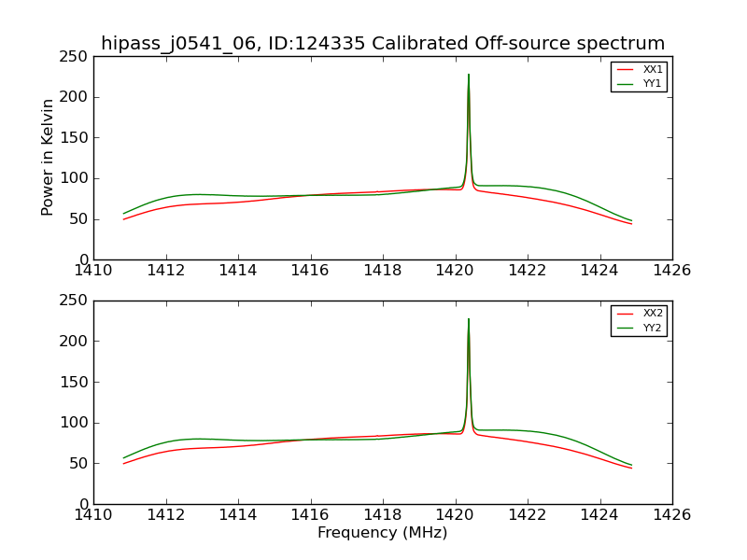Select the YY2 legend entry
This screenshot has height=560, width=747.
(640, 329)
